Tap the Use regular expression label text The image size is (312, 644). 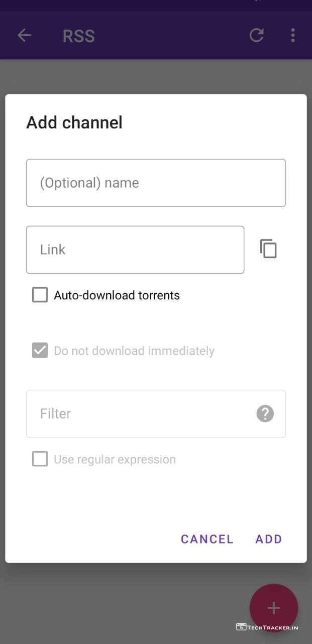[115, 459]
